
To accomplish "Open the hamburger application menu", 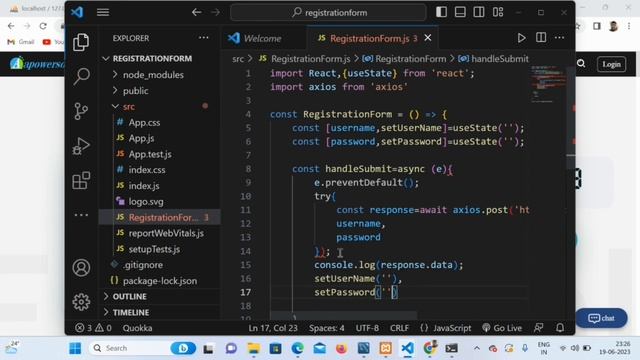I will coord(103,12).
